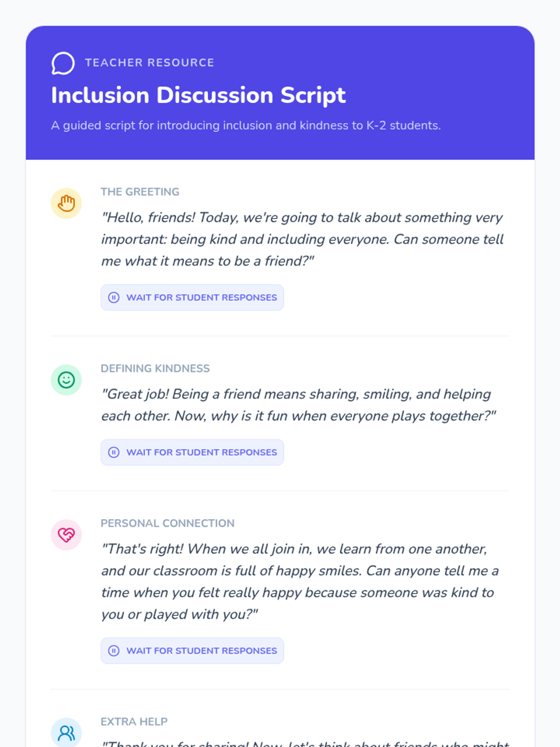Click the Defining Kindness section heading
Viewport: 560px width, 747px height.
coord(155,368)
